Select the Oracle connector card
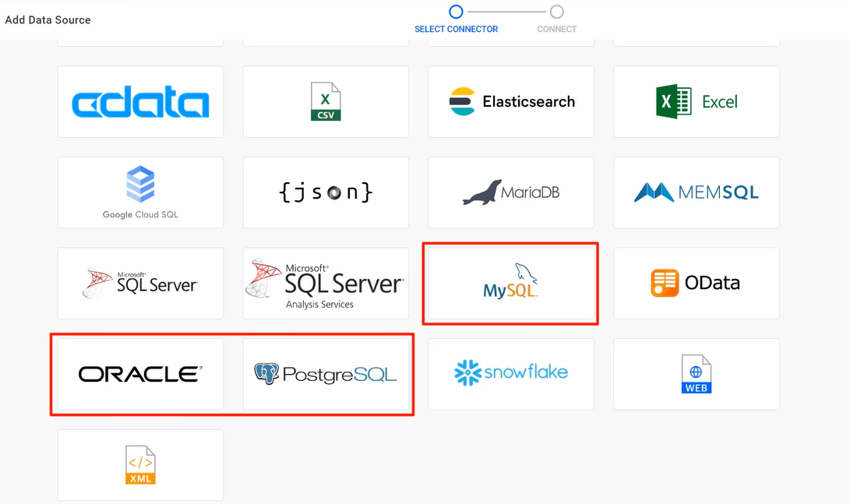 tap(140, 374)
